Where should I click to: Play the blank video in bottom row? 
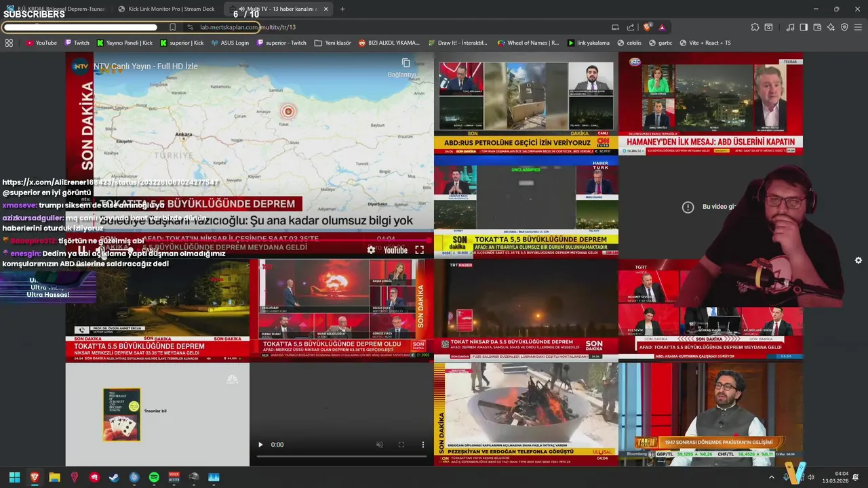click(x=260, y=445)
